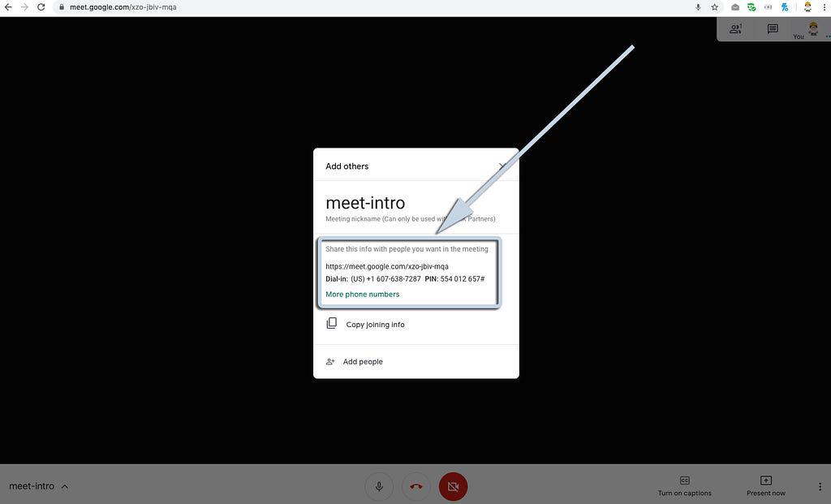The height and width of the screenshot is (504, 831).
Task: Turn on captions
Action: click(684, 485)
